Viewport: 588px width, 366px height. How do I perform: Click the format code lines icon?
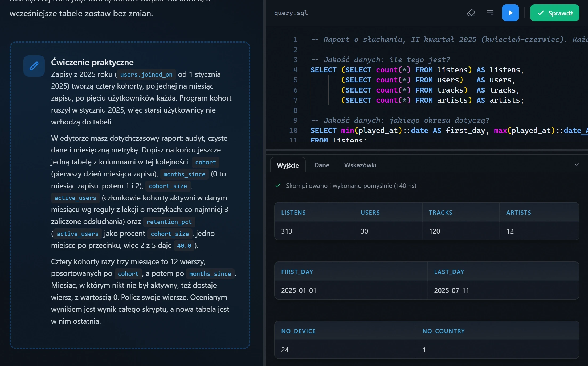point(490,13)
